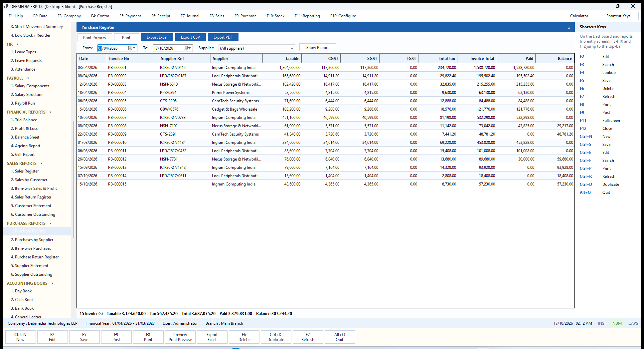Click the Ctrl+N New bottom button
Viewport: 644px width, 349px height.
tap(20, 337)
